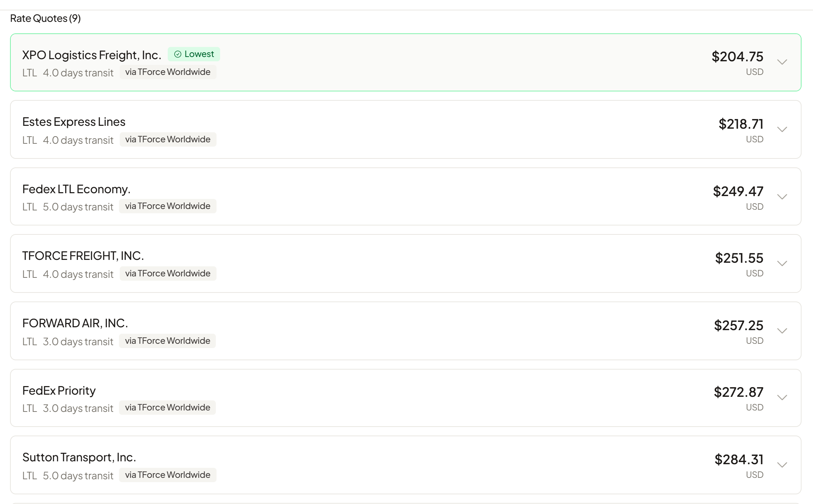Click USD under the $284.31 price
This screenshot has height=504, width=813.
tap(755, 475)
